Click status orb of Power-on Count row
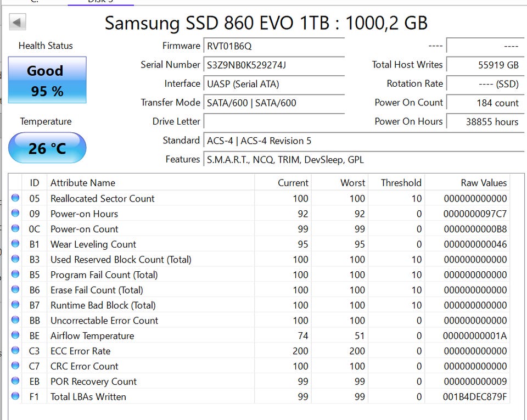The width and height of the screenshot is (527, 420). (15, 228)
